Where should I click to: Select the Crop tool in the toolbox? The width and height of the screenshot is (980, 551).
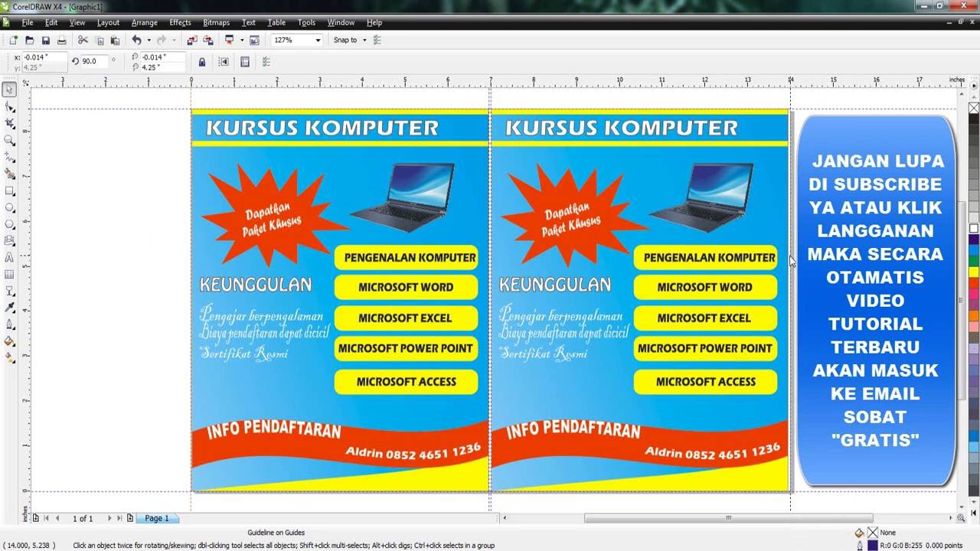tap(9, 123)
